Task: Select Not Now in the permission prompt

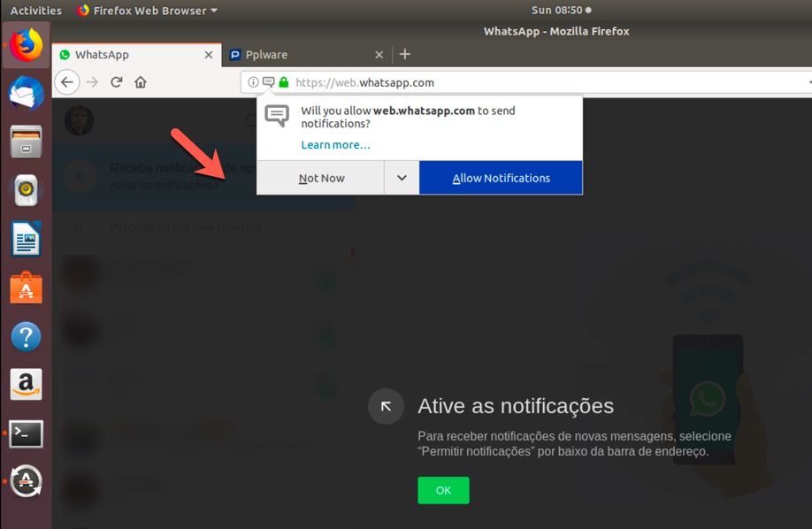Action: pyautogui.click(x=319, y=177)
